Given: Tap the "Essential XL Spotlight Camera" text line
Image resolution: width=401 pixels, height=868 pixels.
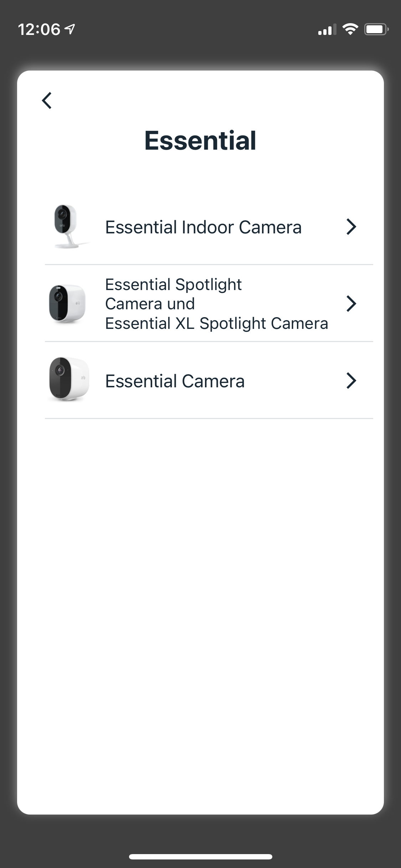Looking at the screenshot, I should click(216, 324).
